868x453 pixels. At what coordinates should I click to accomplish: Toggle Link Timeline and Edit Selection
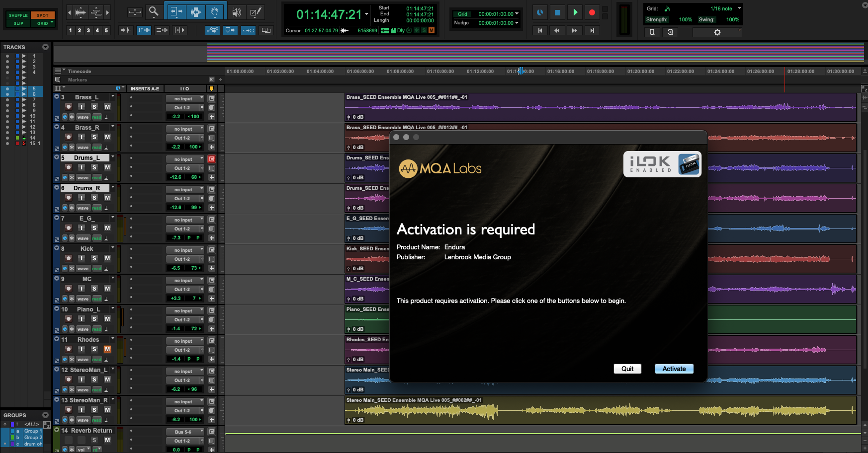144,30
